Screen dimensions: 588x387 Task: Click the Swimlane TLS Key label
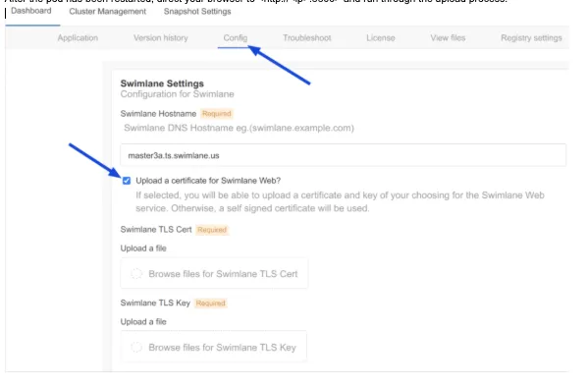pyautogui.click(x=155, y=304)
